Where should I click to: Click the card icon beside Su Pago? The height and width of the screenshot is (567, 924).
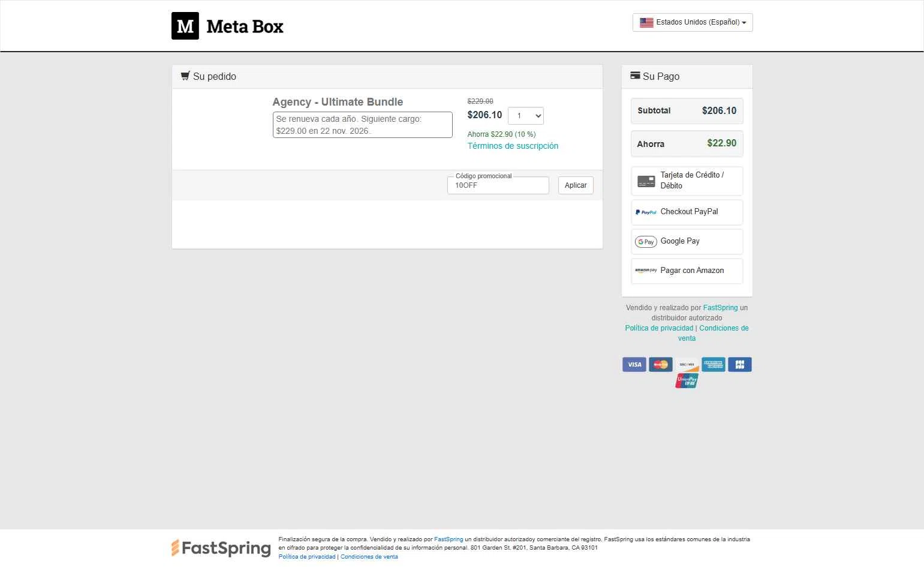tap(635, 76)
